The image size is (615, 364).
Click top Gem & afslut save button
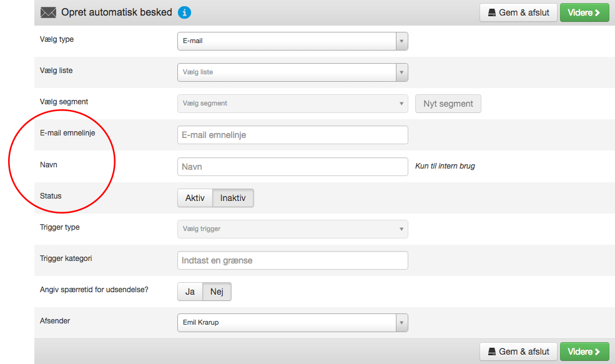pos(518,12)
